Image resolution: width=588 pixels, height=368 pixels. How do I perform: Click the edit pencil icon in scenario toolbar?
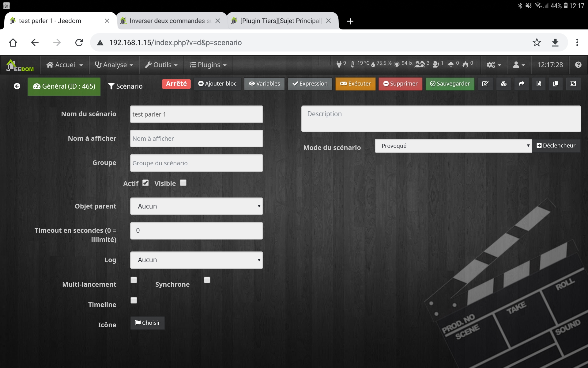(485, 84)
